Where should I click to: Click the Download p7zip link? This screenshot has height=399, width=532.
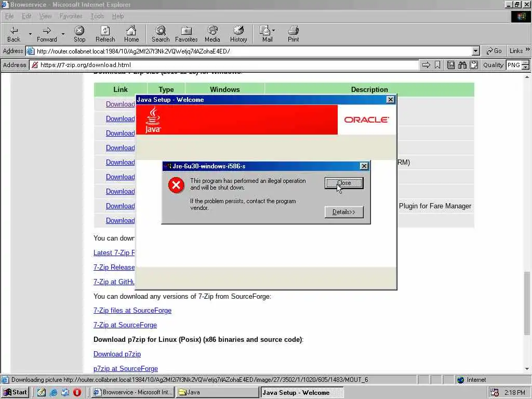(117, 354)
